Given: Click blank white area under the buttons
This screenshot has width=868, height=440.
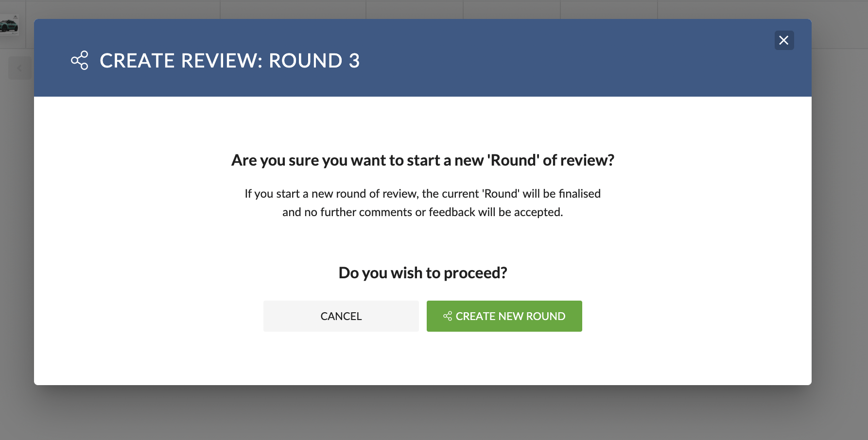Looking at the screenshot, I should (x=422, y=358).
